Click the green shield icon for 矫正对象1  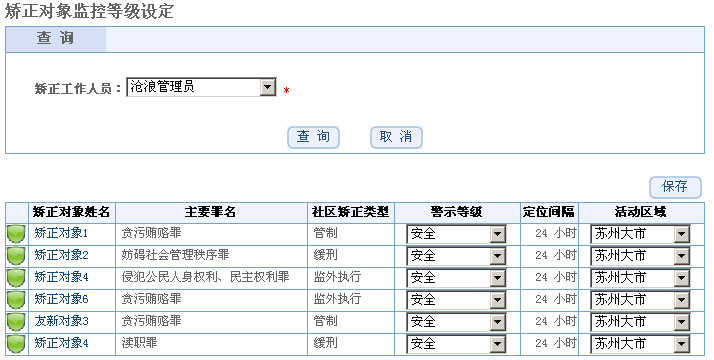(x=16, y=234)
